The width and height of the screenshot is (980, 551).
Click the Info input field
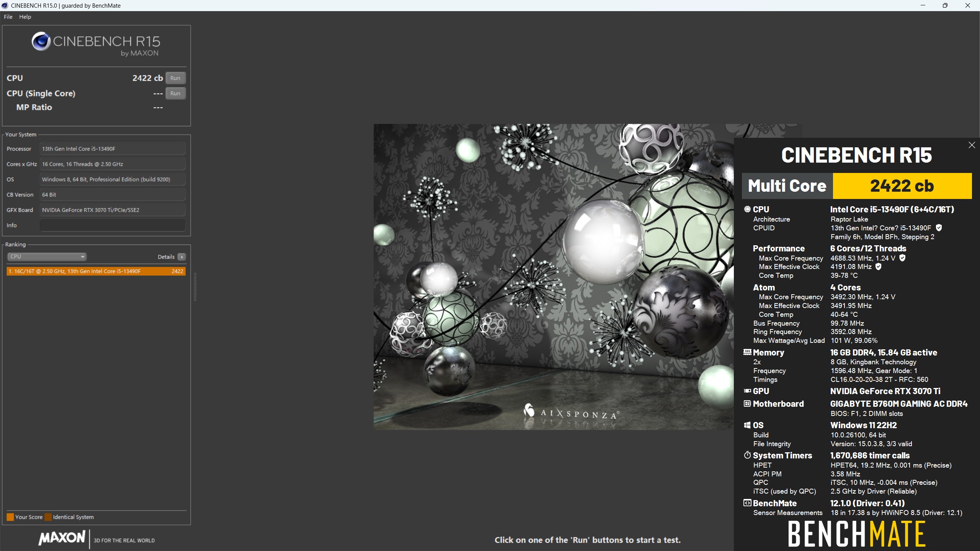pyautogui.click(x=113, y=225)
